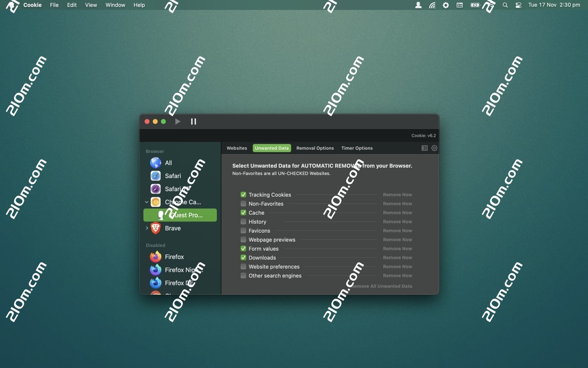This screenshot has height=368, width=588.
Task: Click the signal waves menu bar icon
Action: click(432, 5)
